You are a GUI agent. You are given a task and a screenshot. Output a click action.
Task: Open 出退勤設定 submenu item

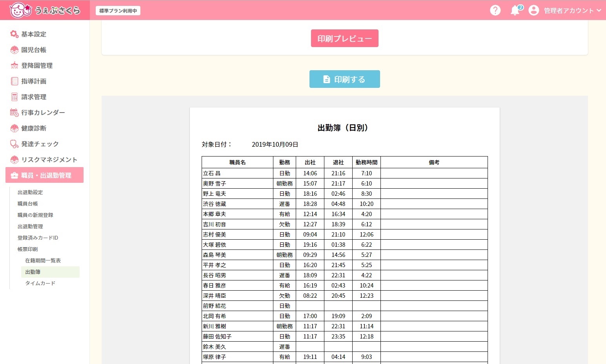point(30,192)
